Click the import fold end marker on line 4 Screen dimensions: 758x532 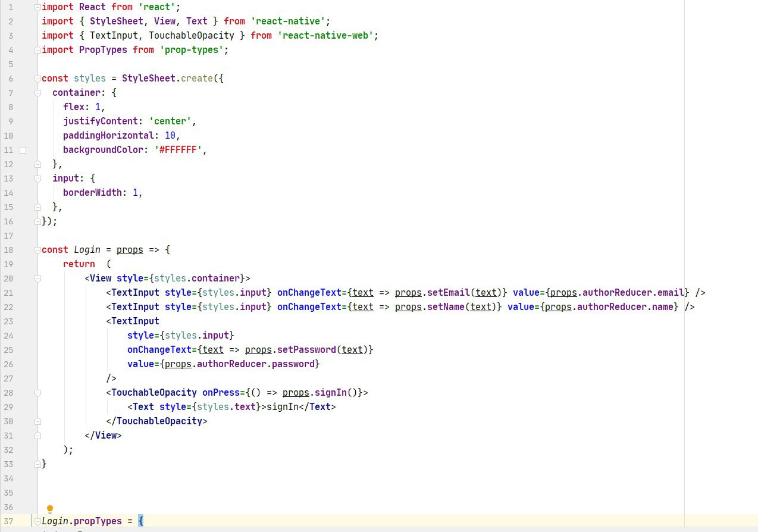tap(37, 50)
